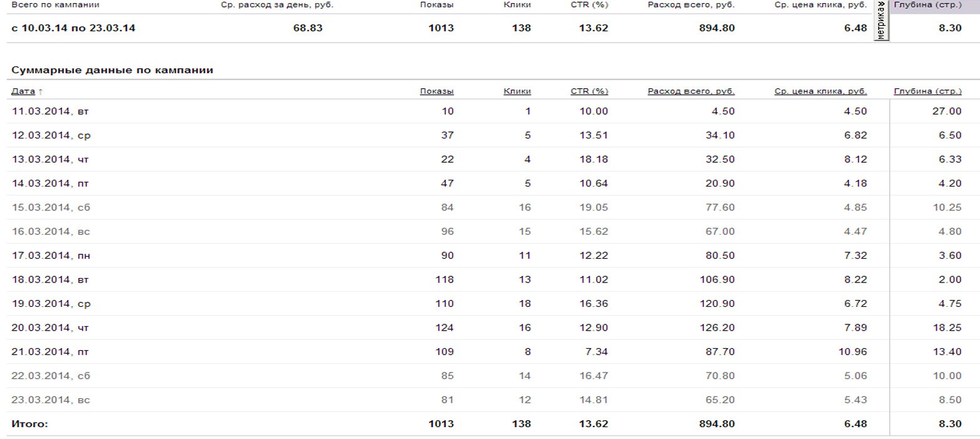This screenshot has height=439, width=980.
Task: Sort by underlined CTR (%) header
Action: coord(589,91)
